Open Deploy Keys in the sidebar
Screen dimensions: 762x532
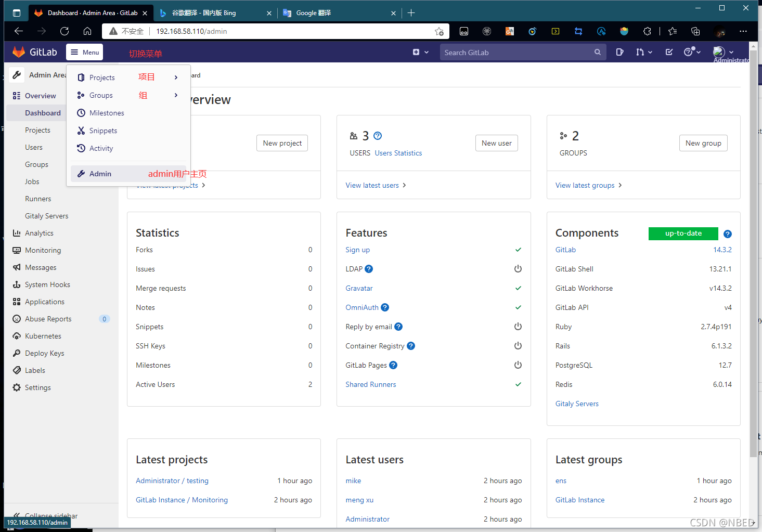coord(44,353)
